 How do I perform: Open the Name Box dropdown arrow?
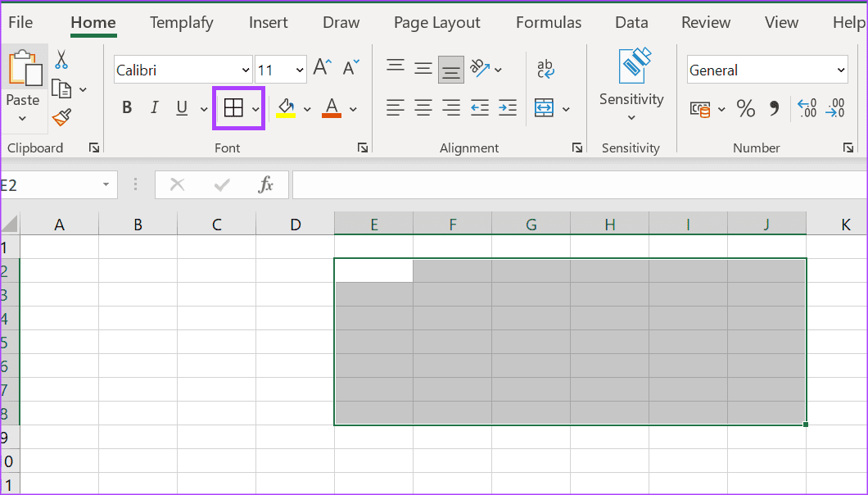click(x=106, y=184)
